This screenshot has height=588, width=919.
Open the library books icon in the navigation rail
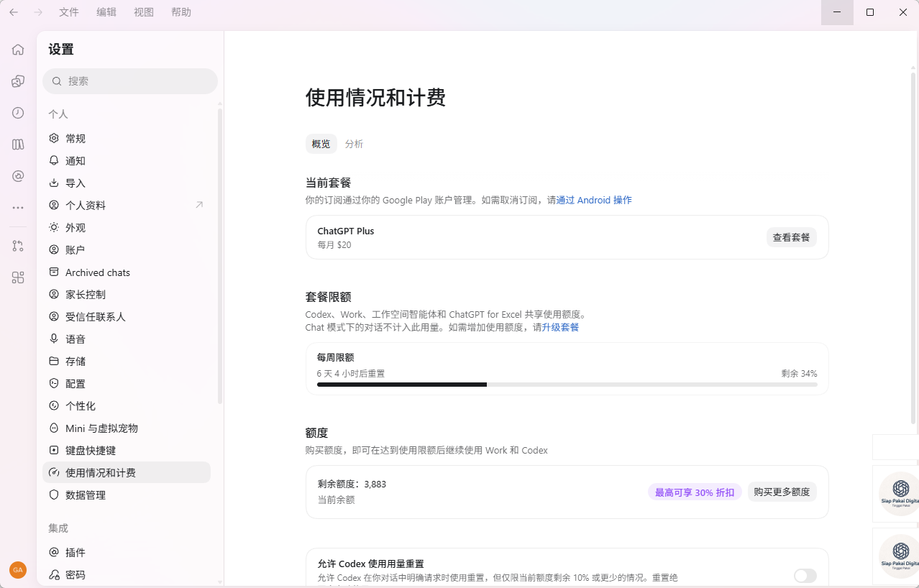(18, 144)
